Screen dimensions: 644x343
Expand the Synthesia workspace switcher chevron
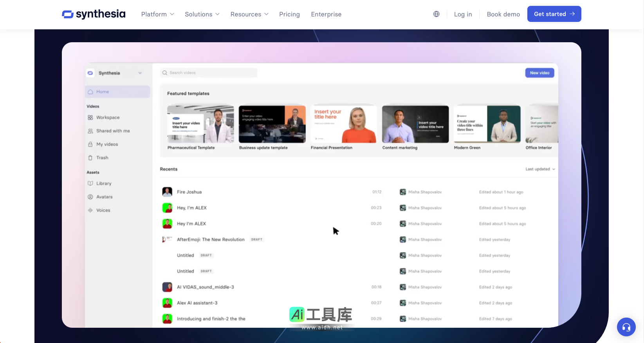140,73
